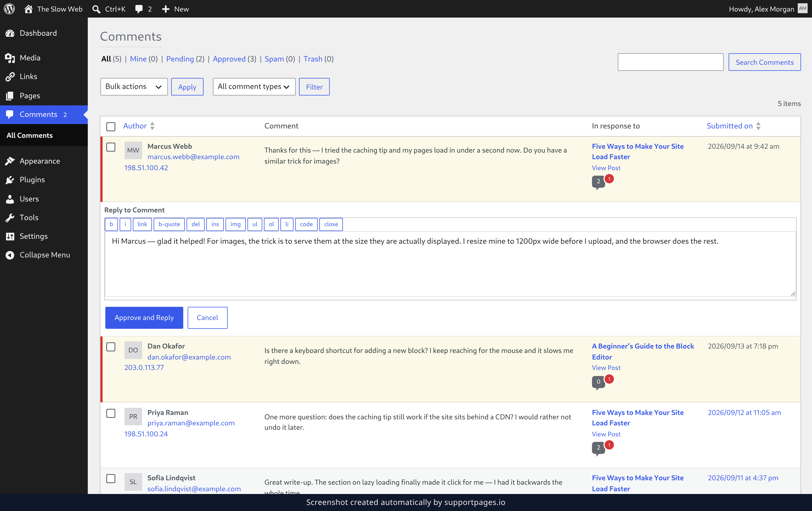Open the Plugins plug icon
This screenshot has width=812, height=511.
click(x=10, y=180)
